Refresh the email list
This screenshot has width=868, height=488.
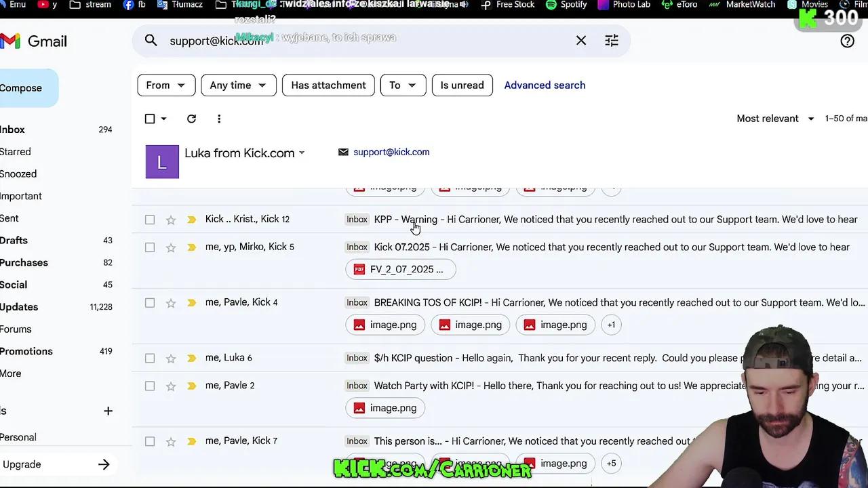pos(191,119)
